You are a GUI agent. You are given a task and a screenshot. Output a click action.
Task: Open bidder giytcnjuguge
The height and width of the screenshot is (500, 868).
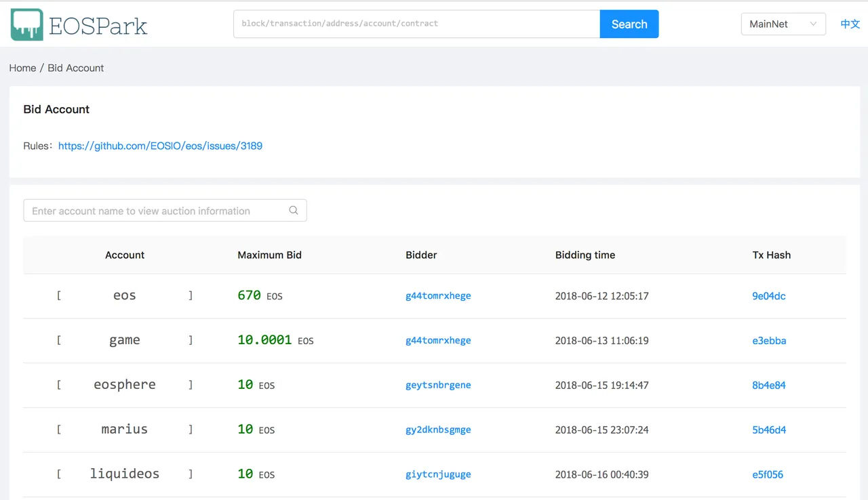click(x=438, y=475)
